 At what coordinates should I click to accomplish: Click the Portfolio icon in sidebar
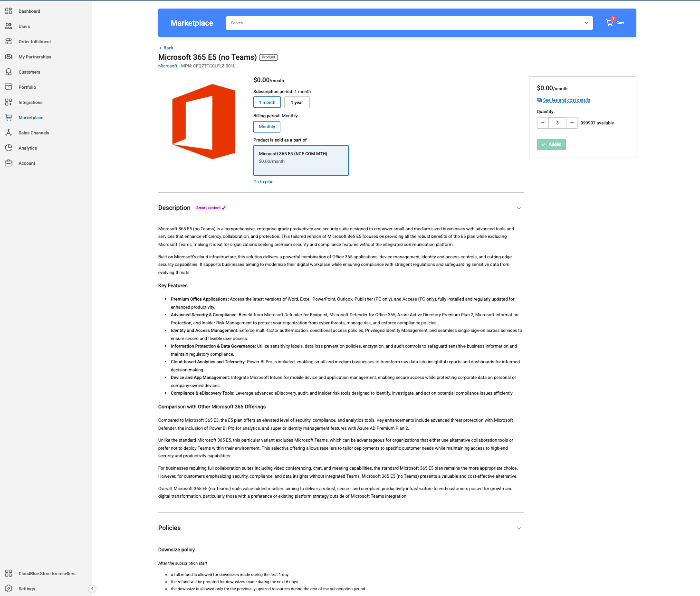[x=9, y=87]
